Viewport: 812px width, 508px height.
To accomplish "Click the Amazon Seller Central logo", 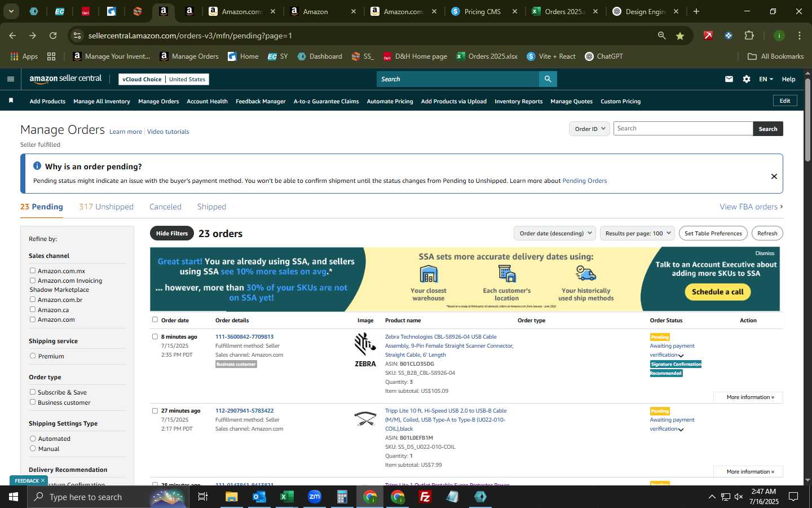I will pos(65,79).
